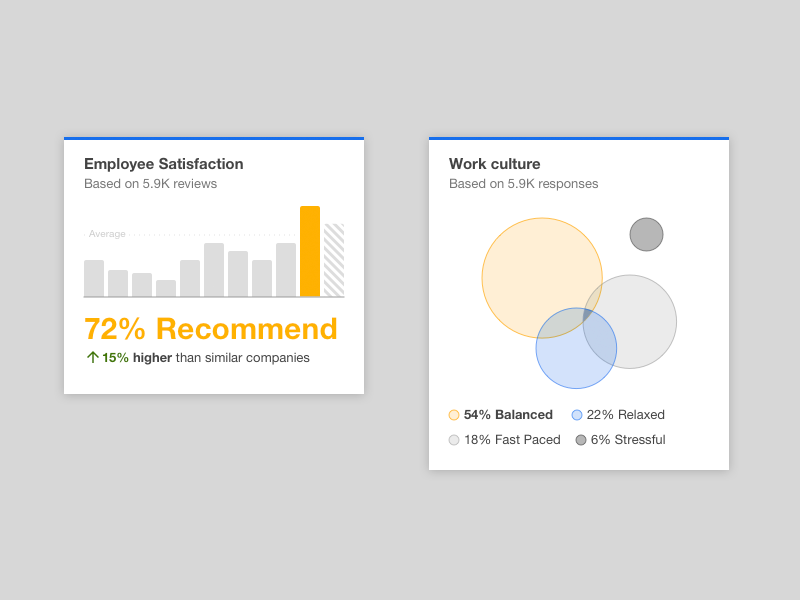Viewport: 800px width, 600px height.
Task: Click the Average line label
Action: (107, 234)
